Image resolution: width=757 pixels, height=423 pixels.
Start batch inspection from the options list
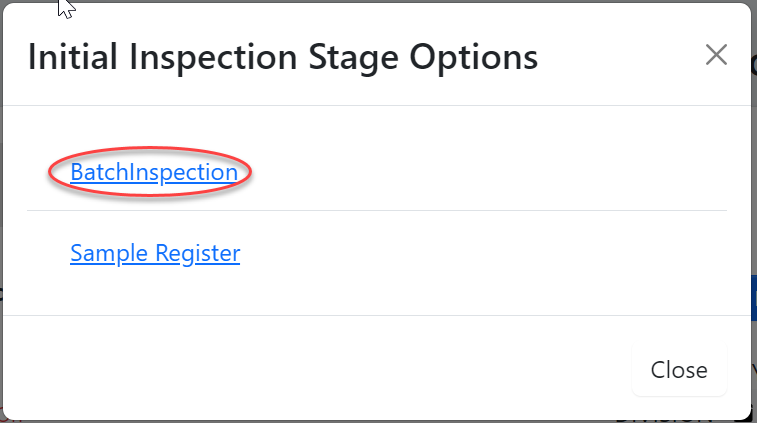[154, 172]
